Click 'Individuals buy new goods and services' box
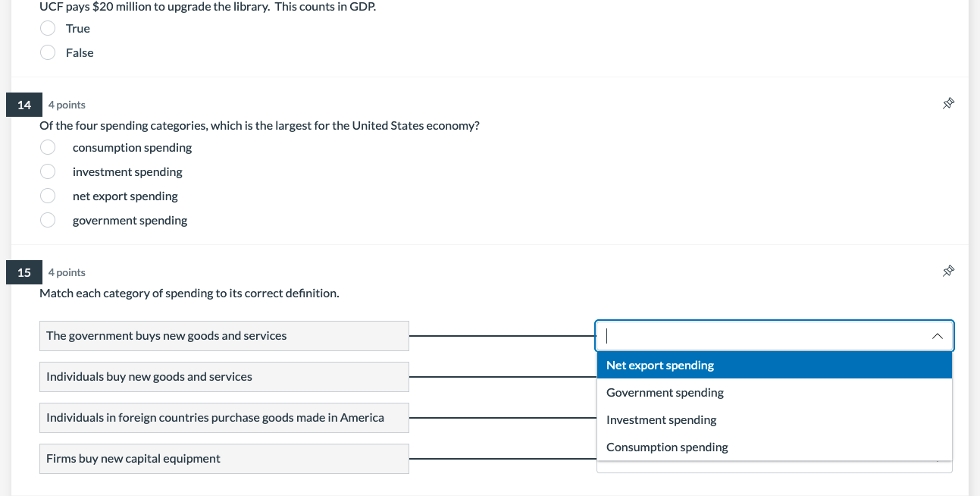 click(x=224, y=377)
